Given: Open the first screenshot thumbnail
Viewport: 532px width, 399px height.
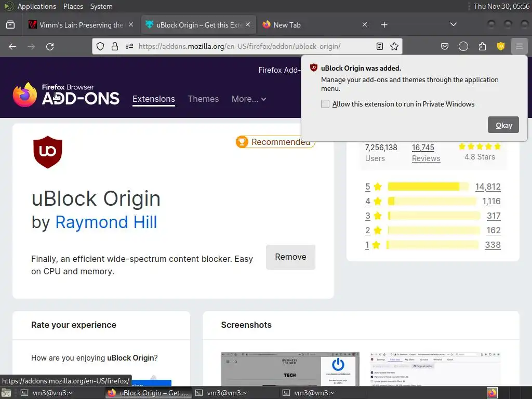Looking at the screenshot, I should point(290,369).
